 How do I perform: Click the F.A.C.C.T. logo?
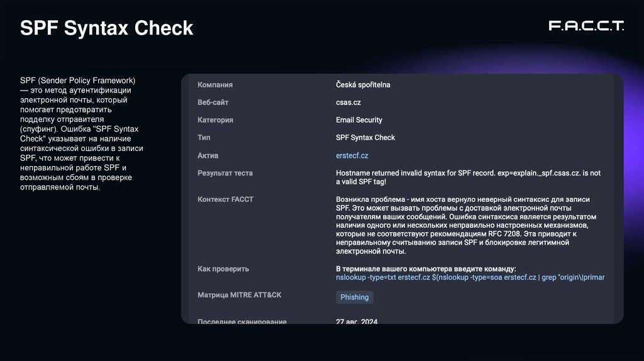586,26
